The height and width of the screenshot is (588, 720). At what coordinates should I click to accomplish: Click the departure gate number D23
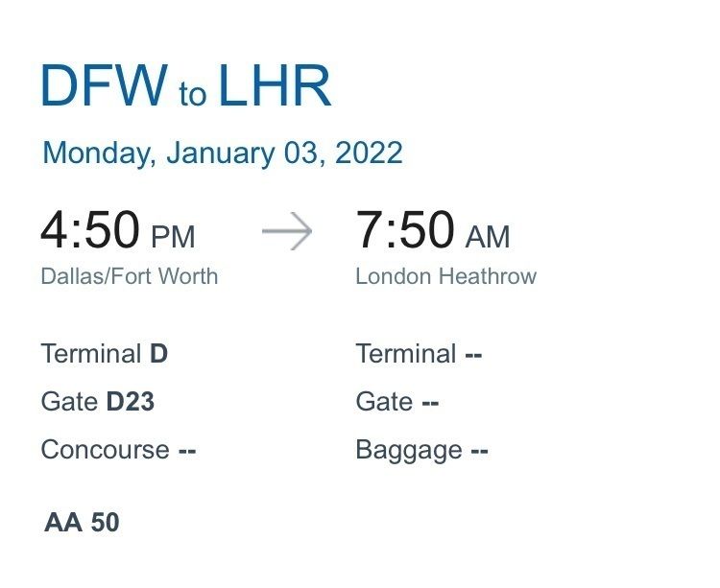(130, 402)
